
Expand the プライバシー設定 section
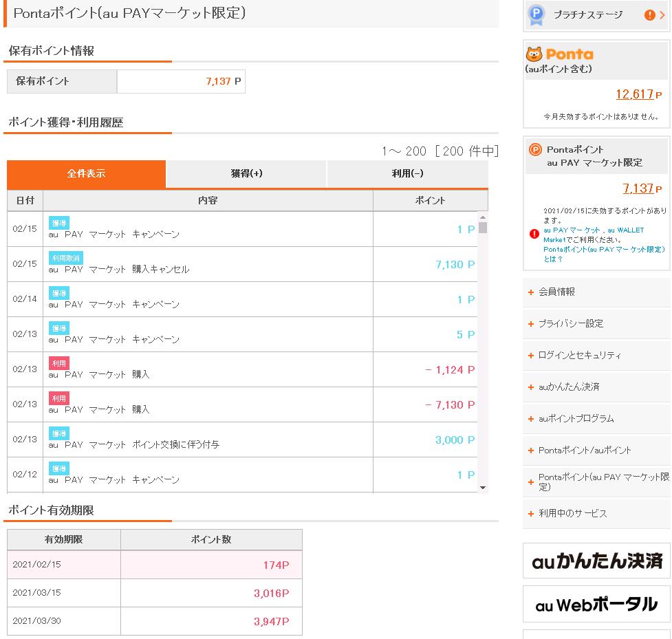pyautogui.click(x=596, y=323)
